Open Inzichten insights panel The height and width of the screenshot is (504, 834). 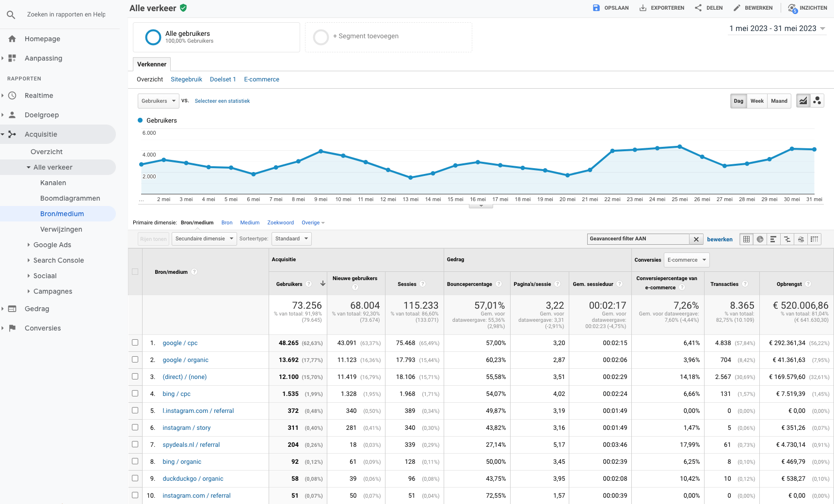coord(807,8)
